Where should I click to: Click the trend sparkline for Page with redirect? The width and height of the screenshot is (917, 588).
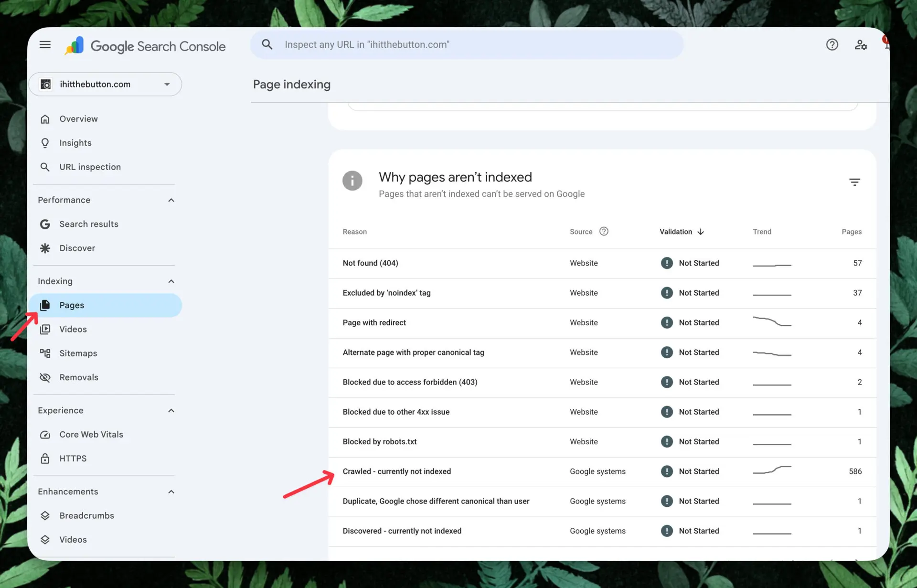772,321
